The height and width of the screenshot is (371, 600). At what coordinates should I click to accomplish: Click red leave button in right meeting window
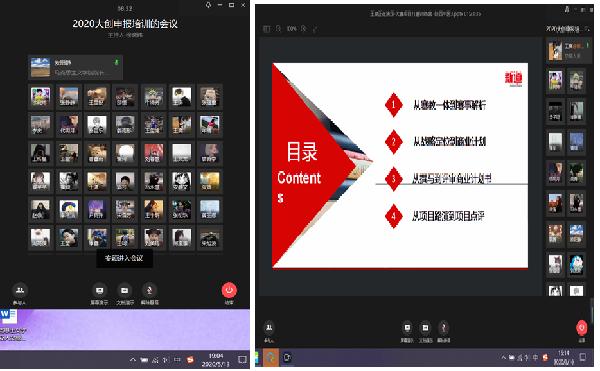582,328
